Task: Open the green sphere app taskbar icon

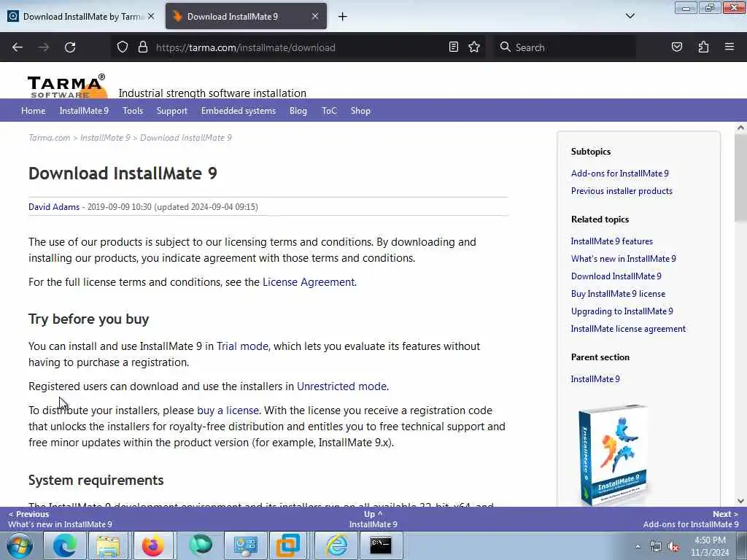Action: (201, 545)
